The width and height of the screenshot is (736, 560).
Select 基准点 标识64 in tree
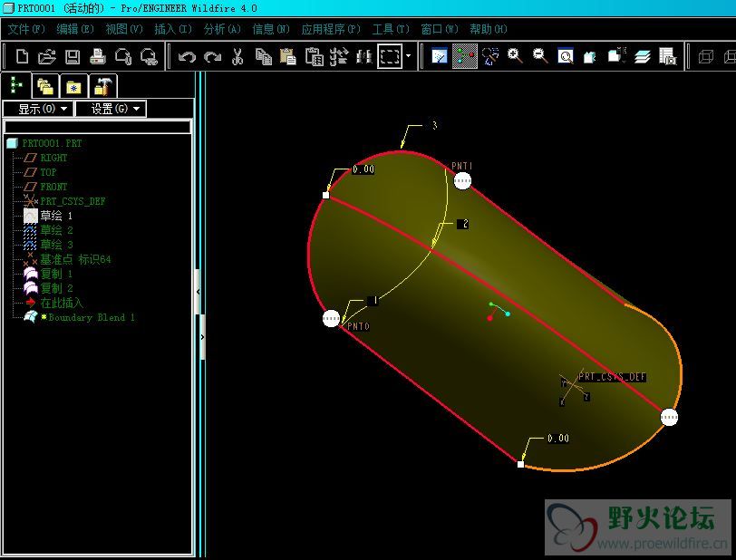[75, 259]
